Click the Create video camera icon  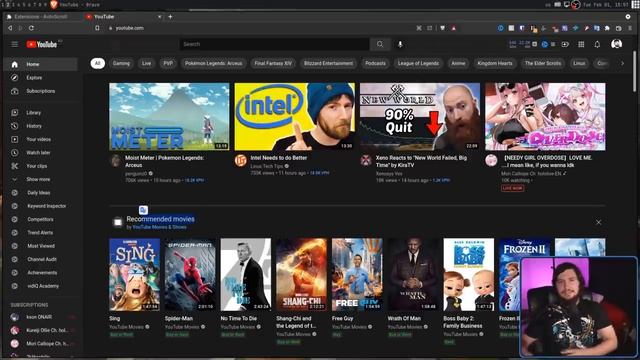coord(565,44)
